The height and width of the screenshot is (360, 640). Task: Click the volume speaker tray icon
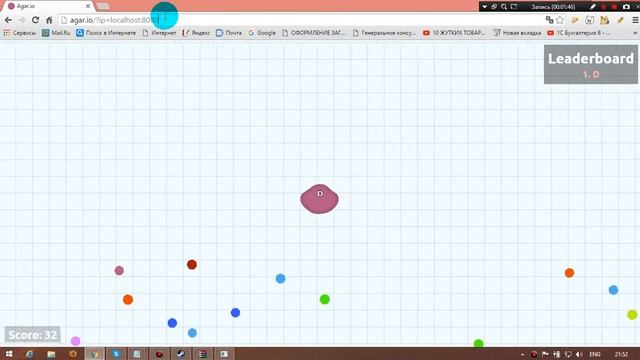[x=579, y=354]
